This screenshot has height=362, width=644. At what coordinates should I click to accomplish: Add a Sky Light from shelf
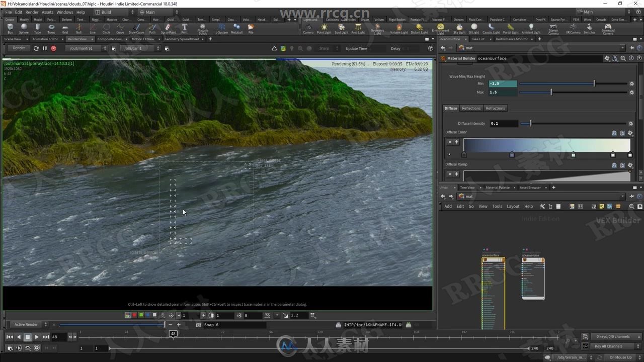(x=460, y=29)
